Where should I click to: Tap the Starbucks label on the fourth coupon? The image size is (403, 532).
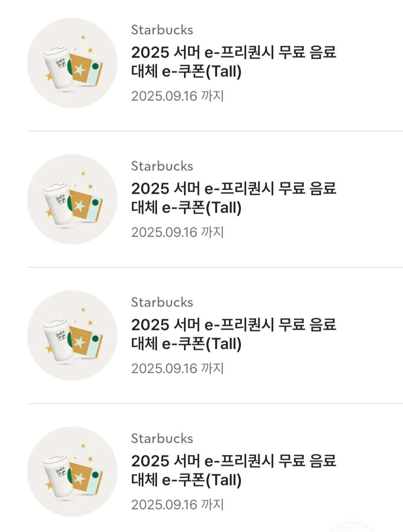point(162,438)
